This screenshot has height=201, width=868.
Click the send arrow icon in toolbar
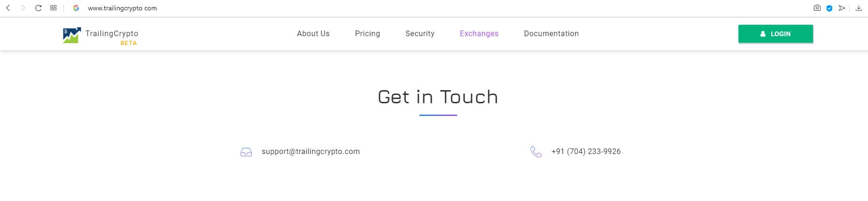coord(842,8)
